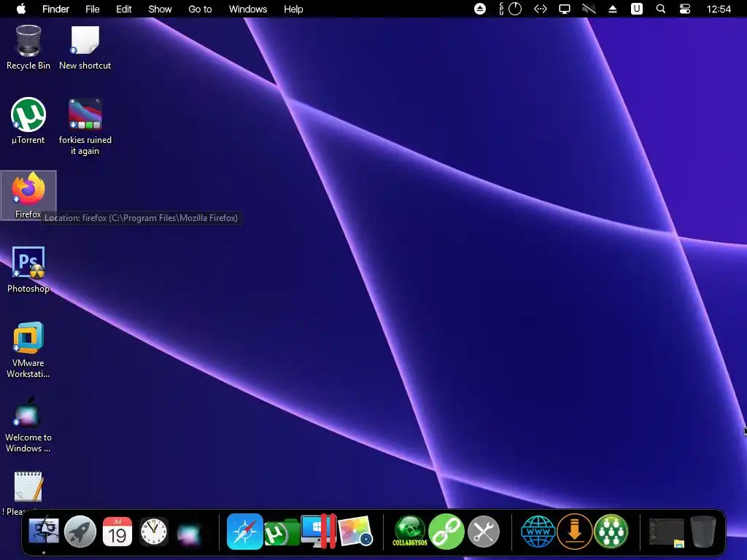This screenshot has height=560, width=747.
Task: Open Safari compass icon in dock
Action: point(245,532)
